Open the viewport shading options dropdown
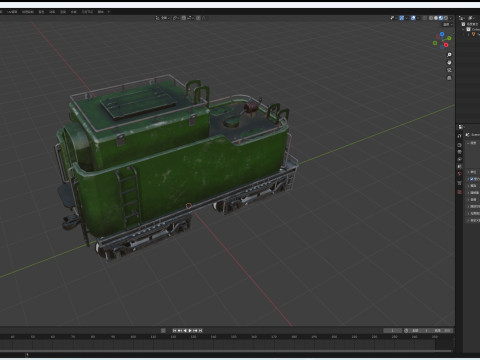 [451, 18]
